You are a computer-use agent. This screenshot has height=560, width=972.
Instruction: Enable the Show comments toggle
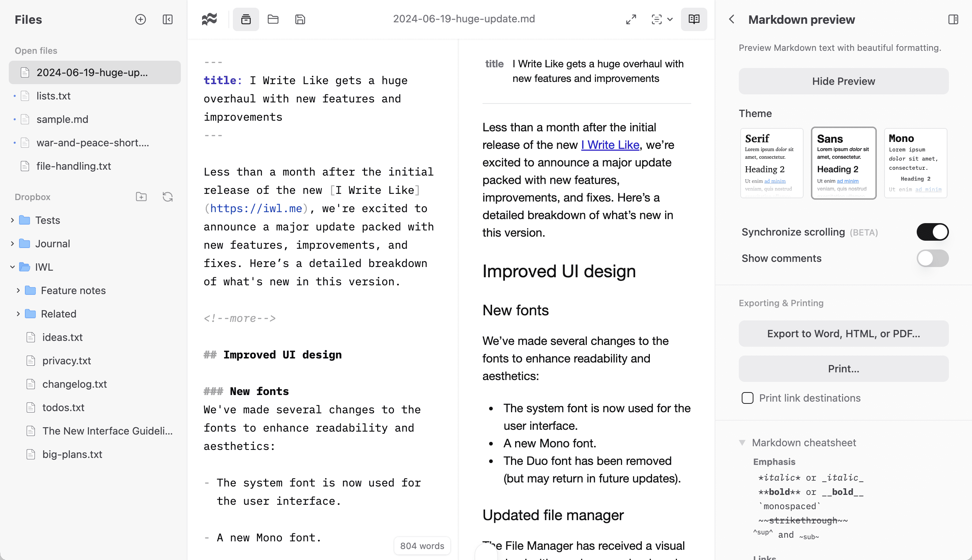click(x=932, y=258)
